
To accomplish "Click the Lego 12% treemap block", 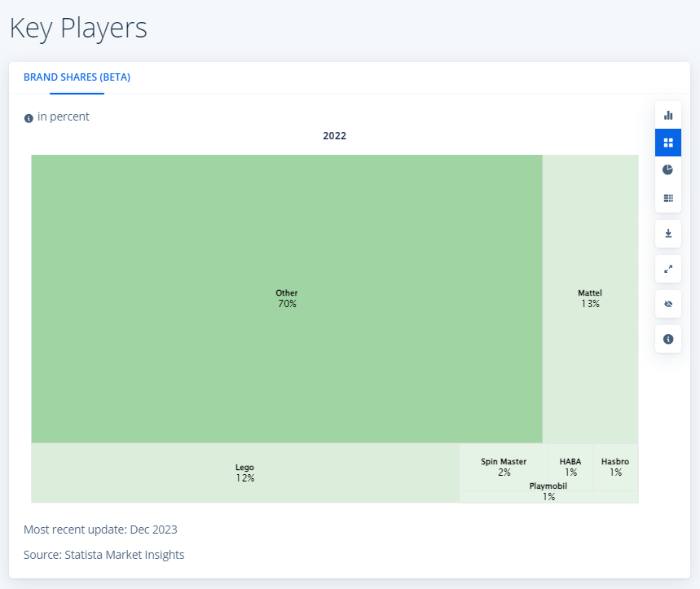I will click(245, 473).
